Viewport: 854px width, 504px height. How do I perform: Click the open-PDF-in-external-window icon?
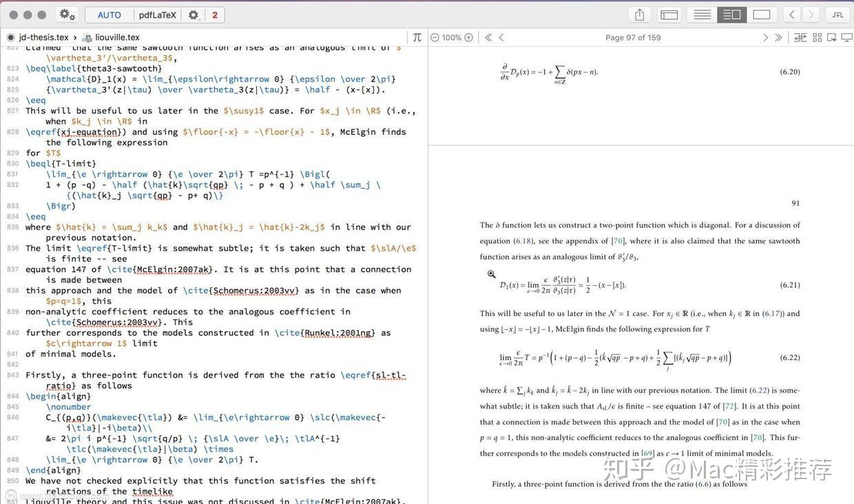(833, 38)
